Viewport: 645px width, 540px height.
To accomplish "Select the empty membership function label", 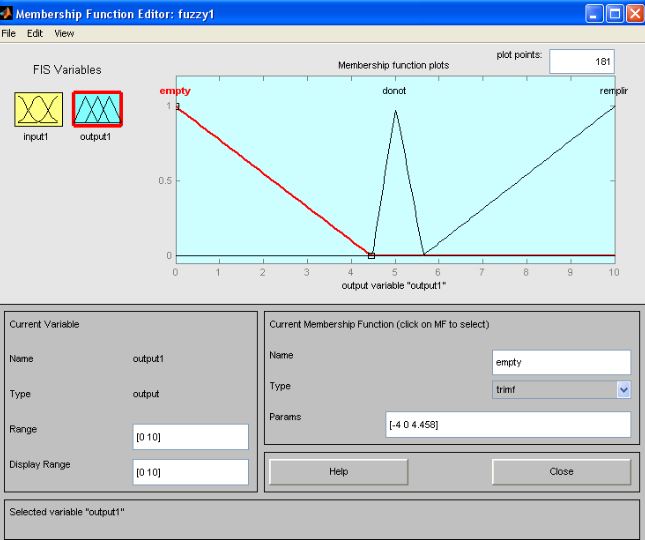I will click(x=175, y=91).
